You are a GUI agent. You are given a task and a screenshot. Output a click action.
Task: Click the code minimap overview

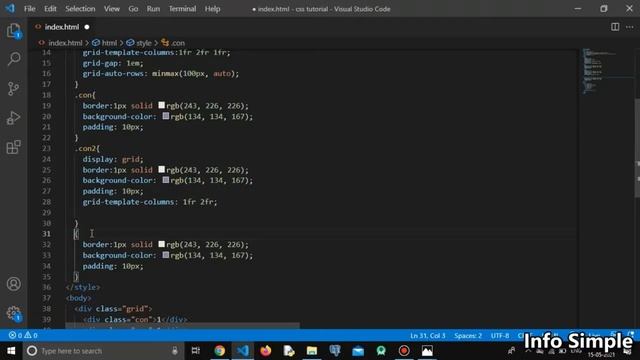(x=600, y=71)
